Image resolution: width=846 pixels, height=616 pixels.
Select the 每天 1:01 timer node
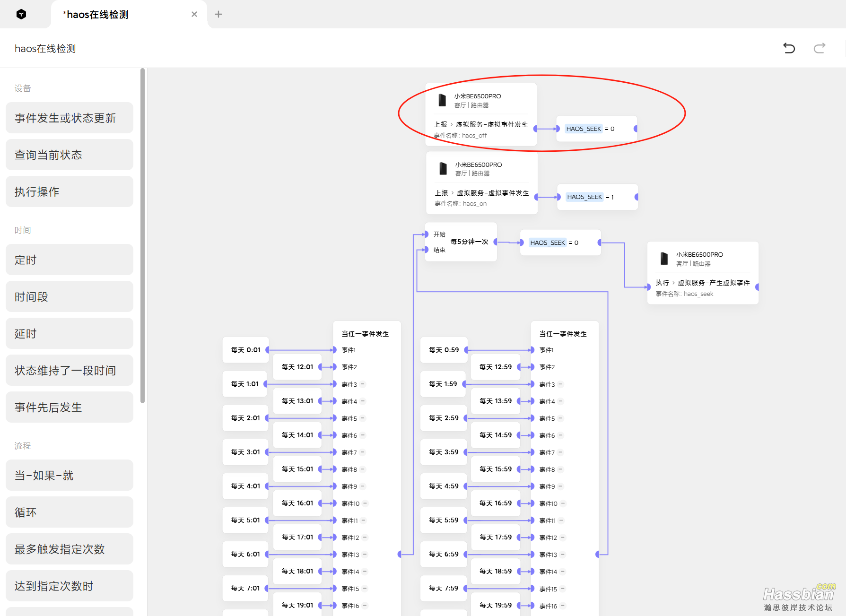click(245, 384)
